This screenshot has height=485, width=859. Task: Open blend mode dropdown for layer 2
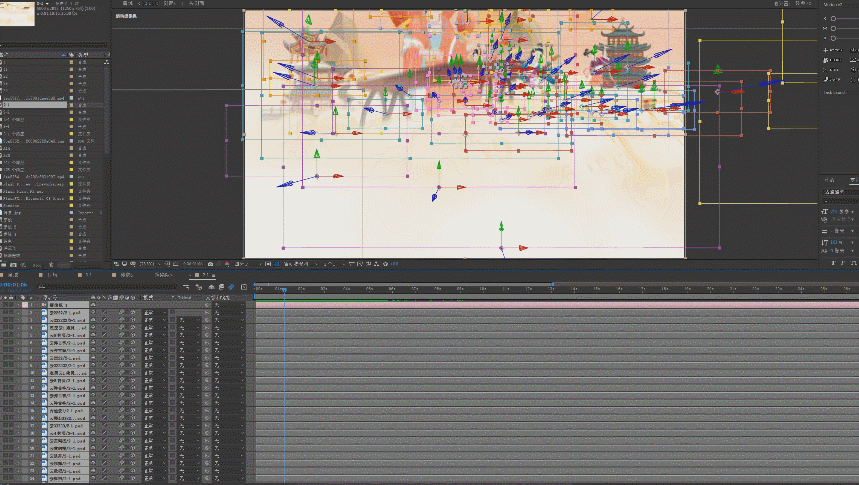point(155,313)
